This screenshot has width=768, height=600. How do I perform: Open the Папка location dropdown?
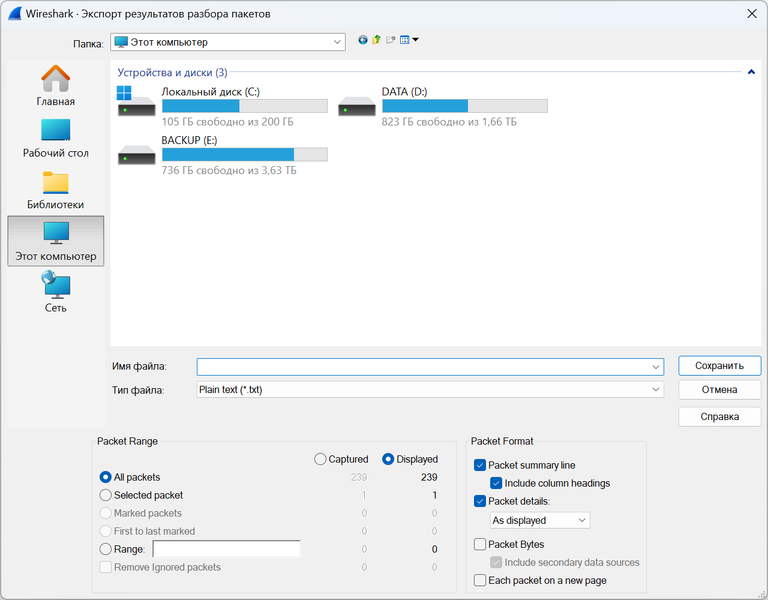pyautogui.click(x=228, y=42)
